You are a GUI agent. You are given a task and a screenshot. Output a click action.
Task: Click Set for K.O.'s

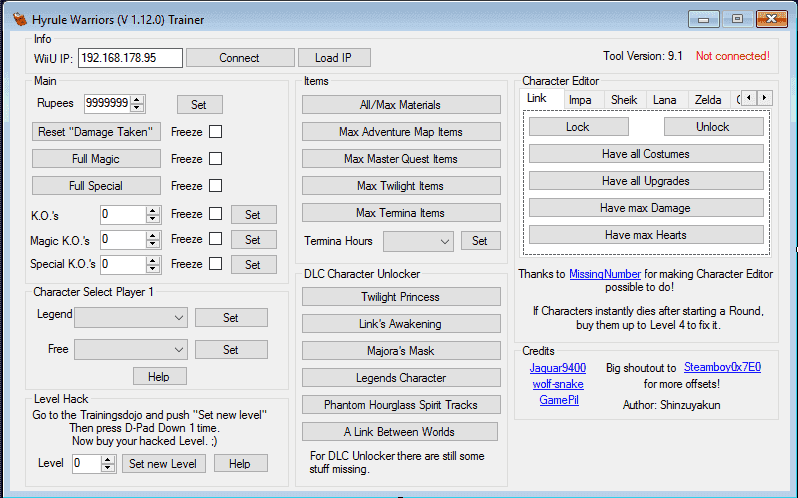tap(253, 215)
